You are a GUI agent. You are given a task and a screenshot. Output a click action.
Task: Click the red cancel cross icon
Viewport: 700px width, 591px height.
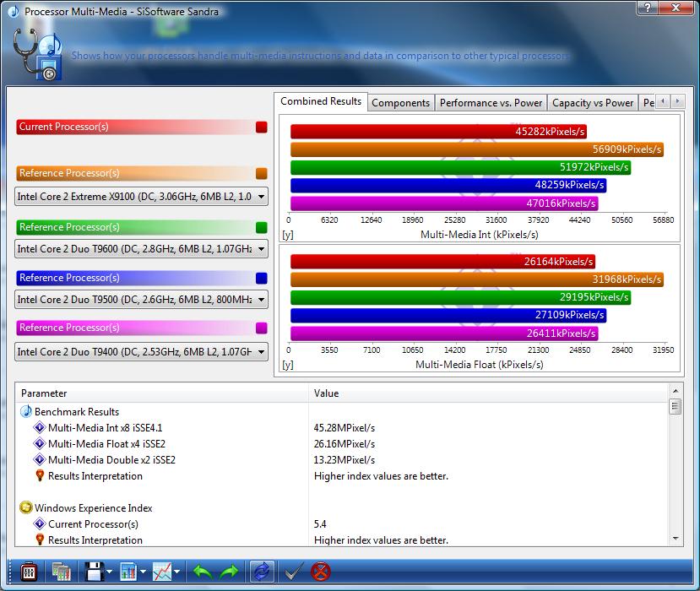[x=321, y=572]
